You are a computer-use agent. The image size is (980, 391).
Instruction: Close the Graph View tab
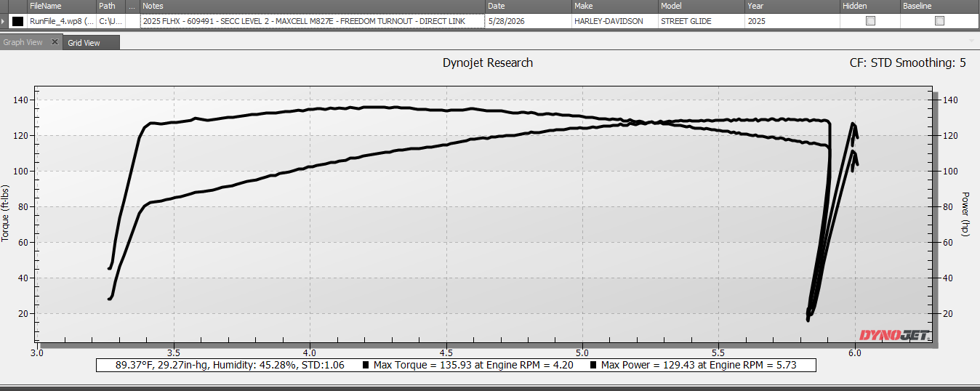pos(55,42)
